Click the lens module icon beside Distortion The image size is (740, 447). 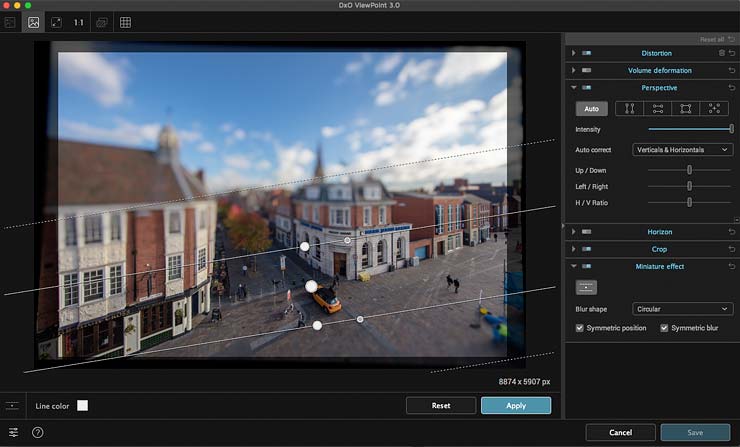point(722,53)
